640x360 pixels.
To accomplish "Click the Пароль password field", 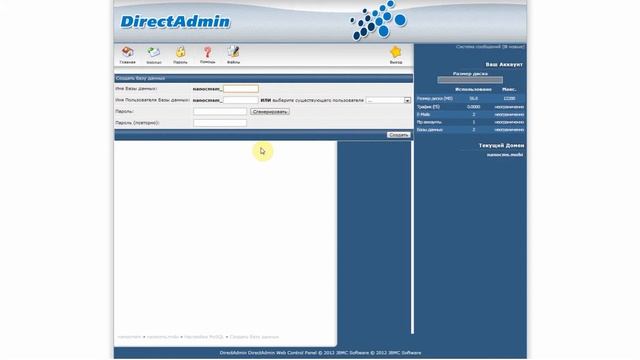I will pos(220,111).
